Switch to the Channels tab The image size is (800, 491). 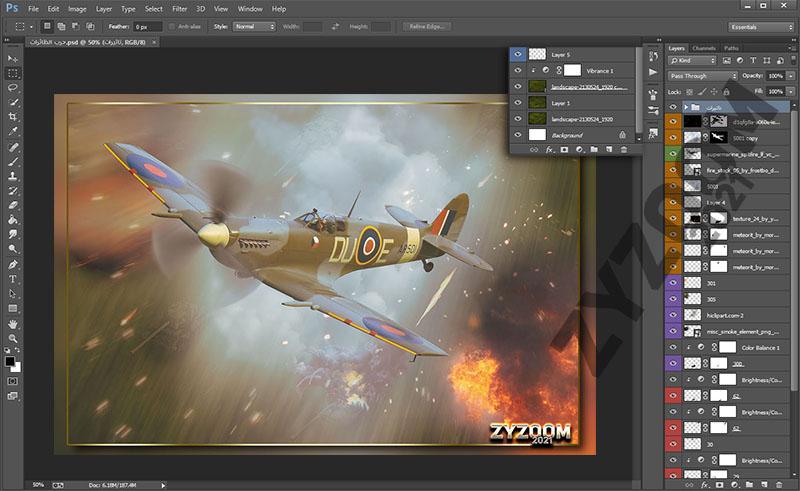coord(704,48)
